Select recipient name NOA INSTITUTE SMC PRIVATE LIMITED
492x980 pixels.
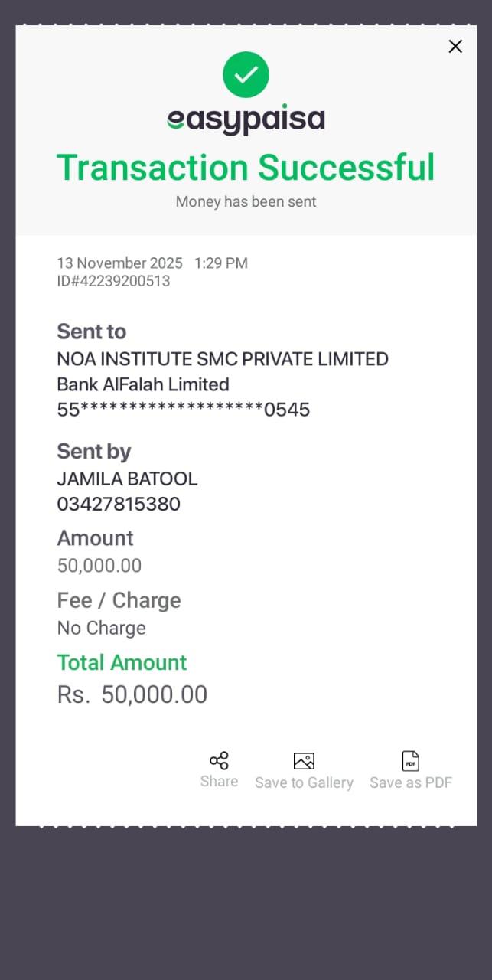point(223,358)
